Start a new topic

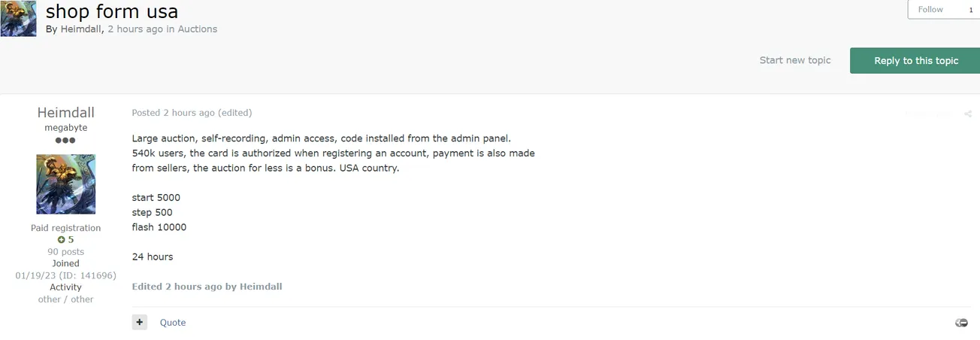click(794, 60)
